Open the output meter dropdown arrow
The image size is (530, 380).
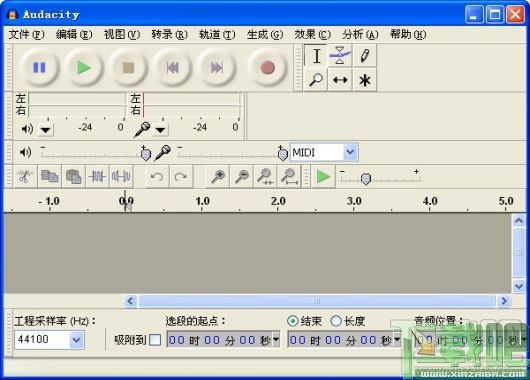[46, 129]
